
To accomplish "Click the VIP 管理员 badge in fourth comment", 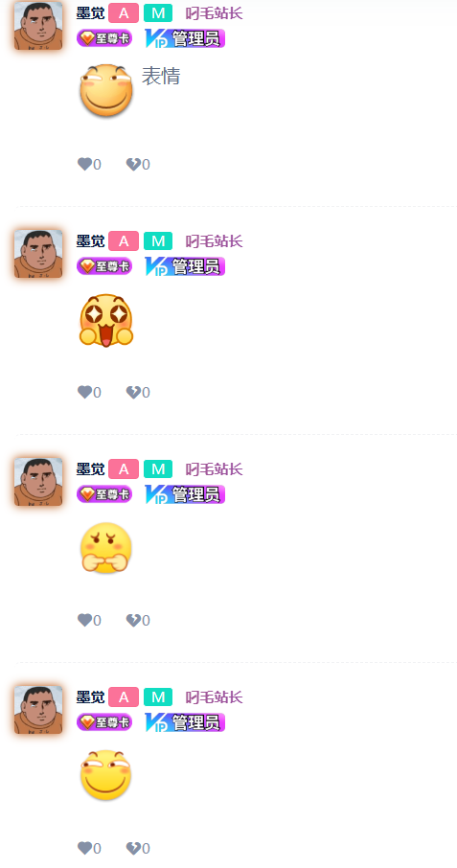I will [x=185, y=722].
